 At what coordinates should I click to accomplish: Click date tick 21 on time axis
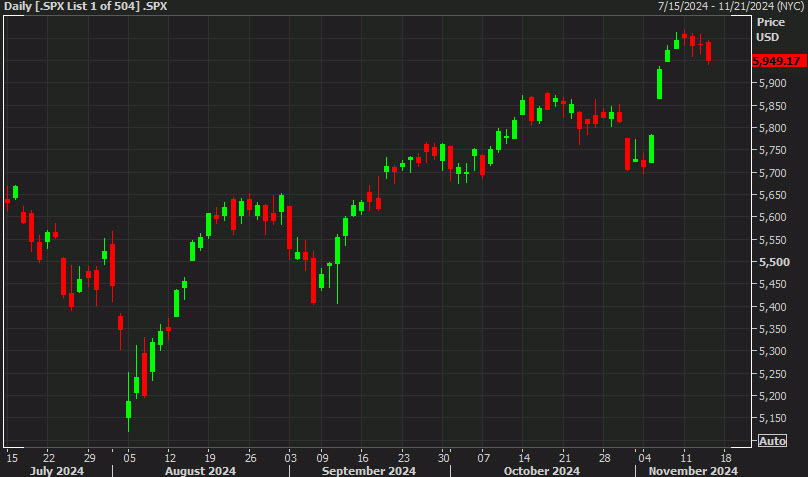point(565,457)
